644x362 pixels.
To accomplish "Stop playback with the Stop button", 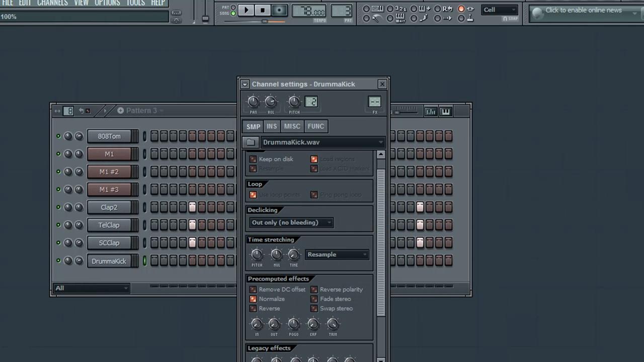I will pyautogui.click(x=263, y=10).
